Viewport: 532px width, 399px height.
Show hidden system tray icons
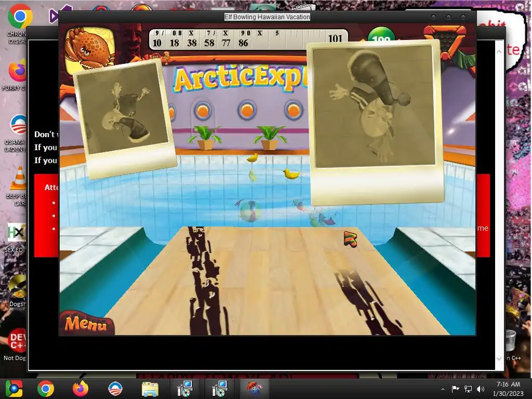pyautogui.click(x=443, y=389)
